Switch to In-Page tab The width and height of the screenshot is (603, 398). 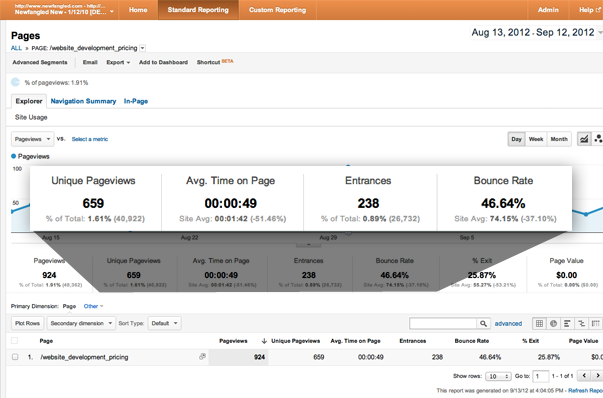coord(136,101)
